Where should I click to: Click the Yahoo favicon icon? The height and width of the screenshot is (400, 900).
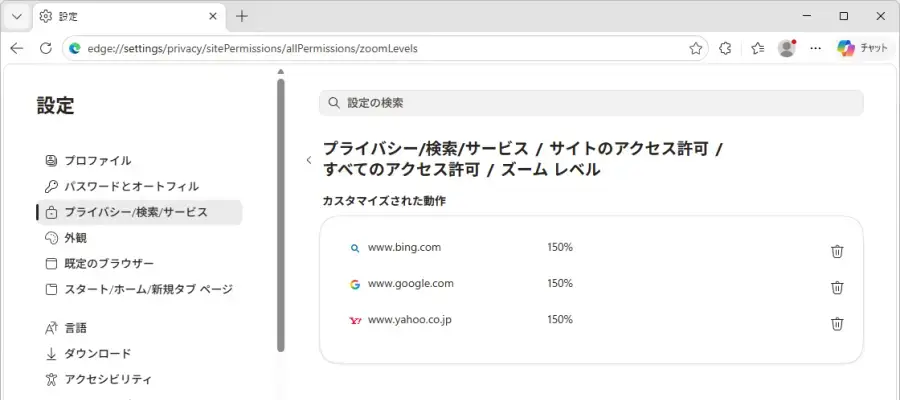355,321
